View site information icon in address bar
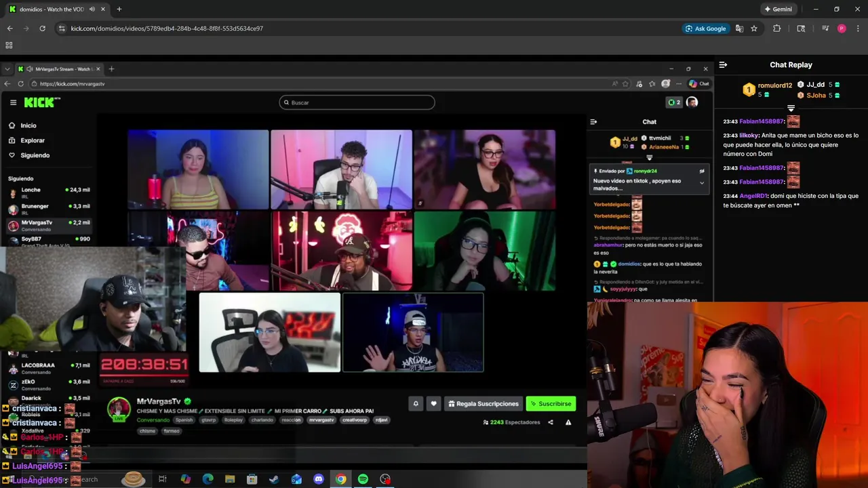Viewport: 868px width, 488px height. [62, 28]
